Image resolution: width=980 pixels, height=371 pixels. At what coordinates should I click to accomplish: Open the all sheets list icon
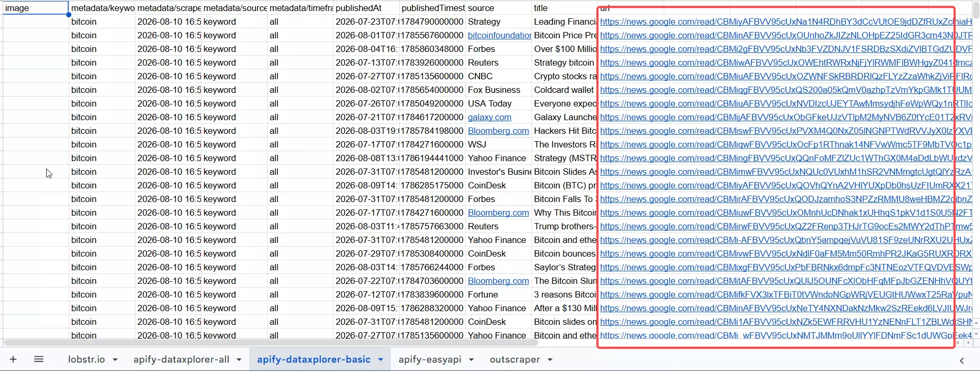tap(39, 359)
